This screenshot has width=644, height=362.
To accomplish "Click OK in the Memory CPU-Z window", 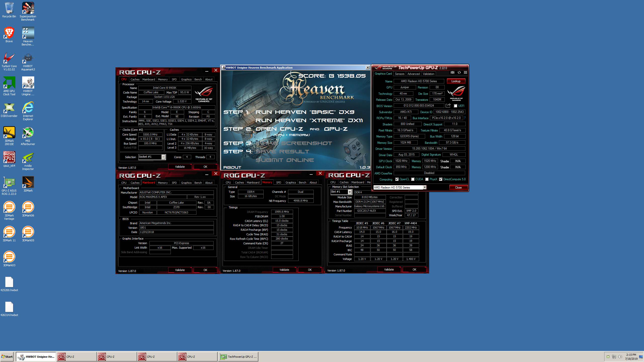I will pos(310,270).
